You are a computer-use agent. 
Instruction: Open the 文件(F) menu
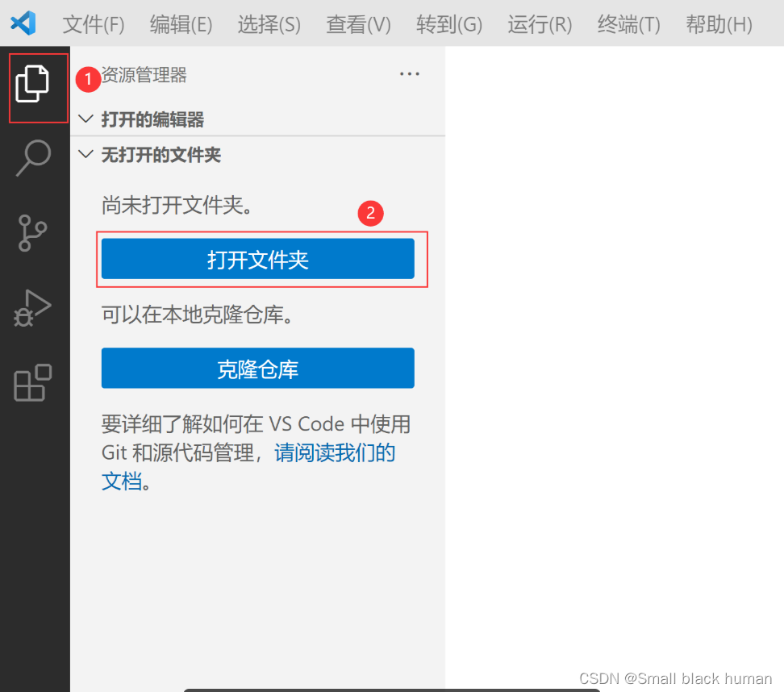click(x=94, y=24)
